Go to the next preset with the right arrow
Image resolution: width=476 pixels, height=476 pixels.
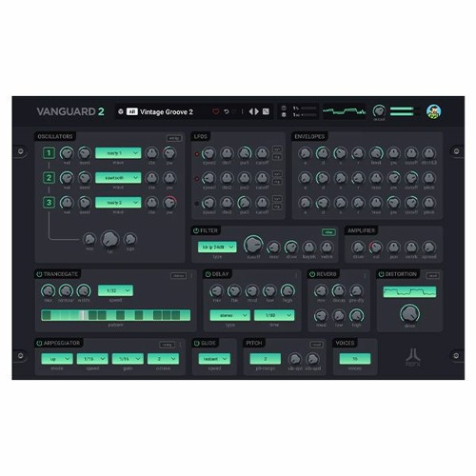[257, 111]
